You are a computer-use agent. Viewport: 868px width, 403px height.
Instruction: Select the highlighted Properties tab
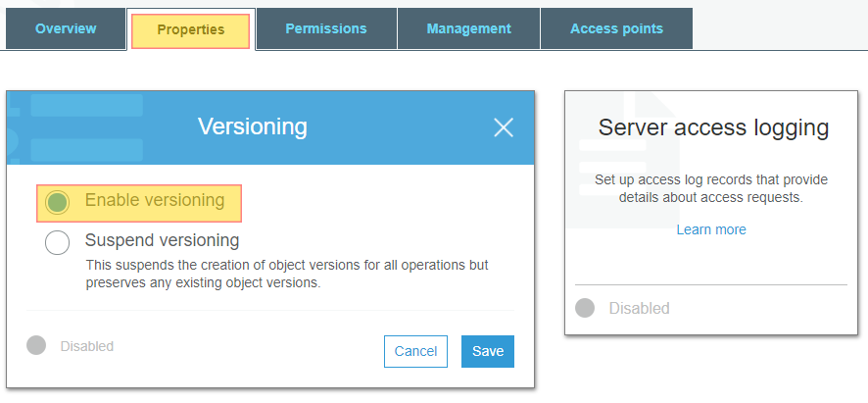191,30
